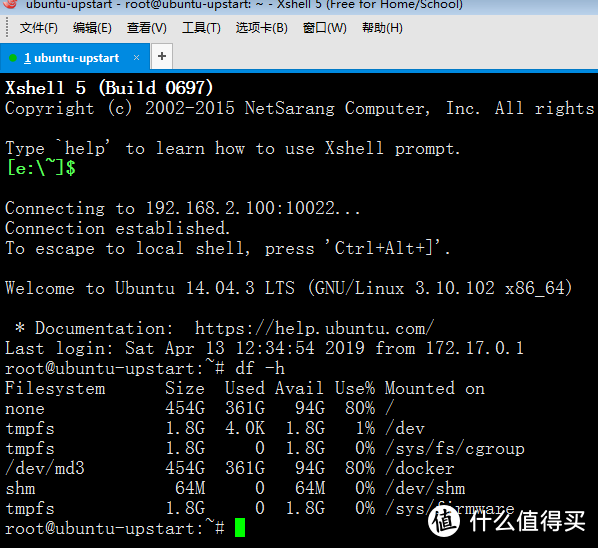
Task: Click 'Xshell 5 (Build 0697)' header text
Action: (109, 88)
